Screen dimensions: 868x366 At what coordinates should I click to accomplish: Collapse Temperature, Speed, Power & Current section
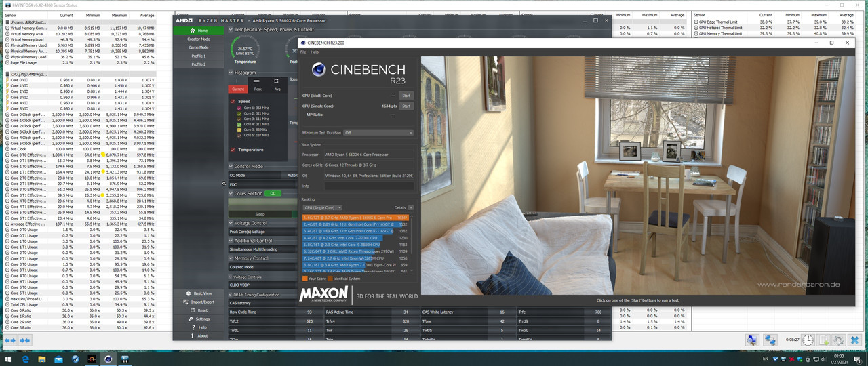coord(231,30)
